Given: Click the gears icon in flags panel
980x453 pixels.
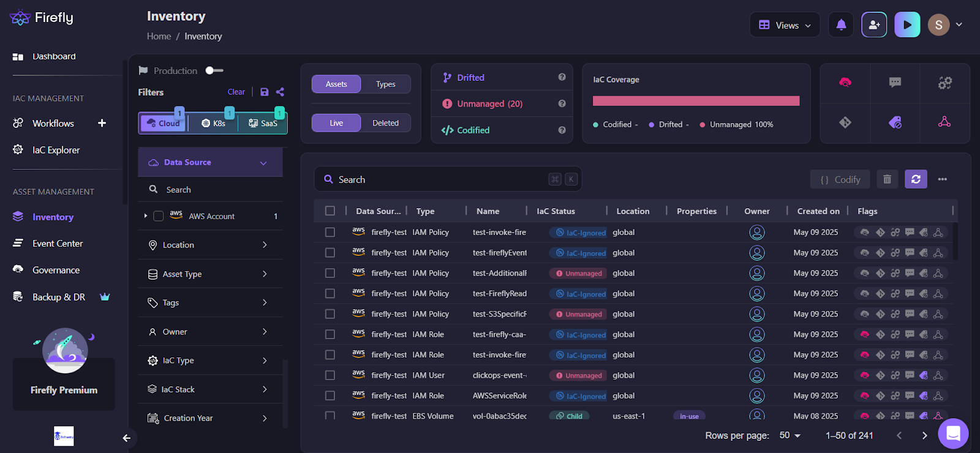Looking at the screenshot, I should point(944,83).
